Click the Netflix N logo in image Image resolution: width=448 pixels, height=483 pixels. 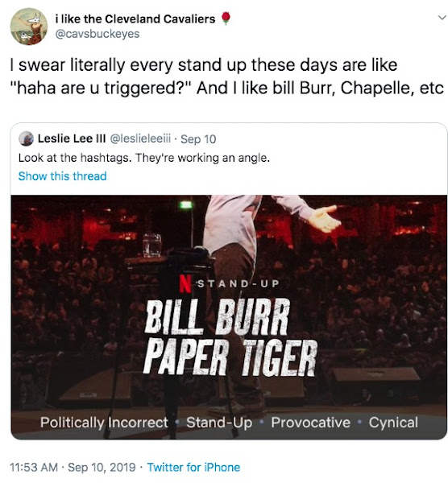pyautogui.click(x=185, y=283)
